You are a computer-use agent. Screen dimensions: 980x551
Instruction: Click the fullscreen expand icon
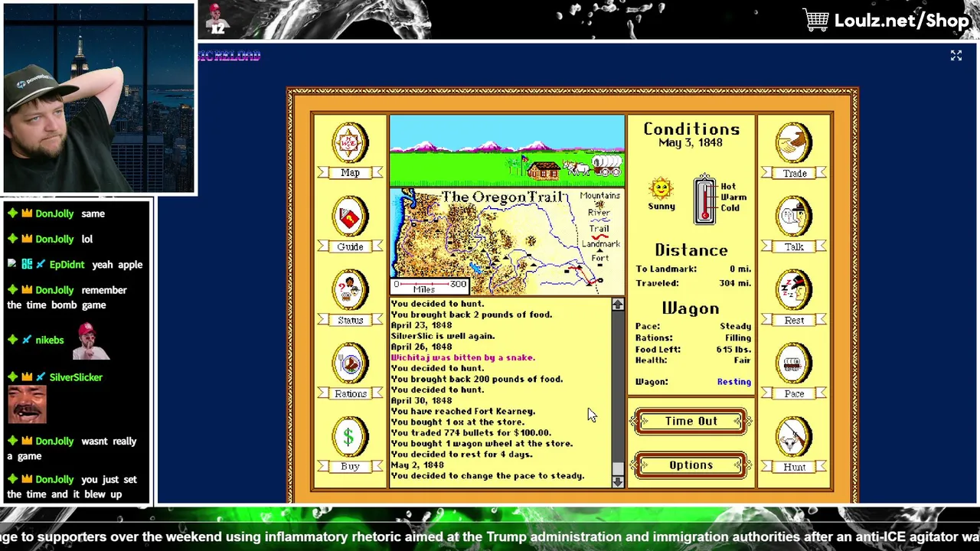pyautogui.click(x=955, y=55)
